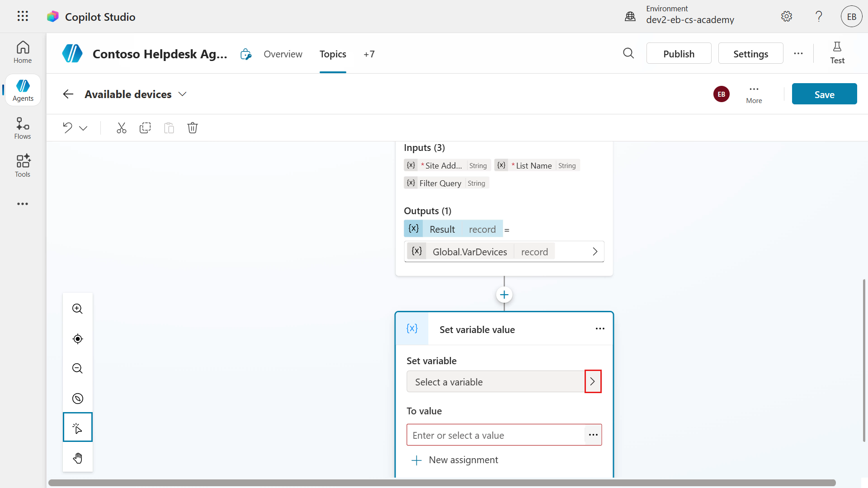Viewport: 868px width, 488px height.
Task: Switch to the Overview tab
Action: click(x=283, y=54)
